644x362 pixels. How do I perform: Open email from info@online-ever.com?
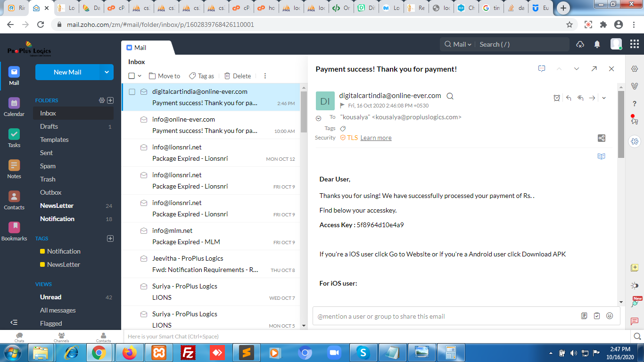(x=211, y=125)
